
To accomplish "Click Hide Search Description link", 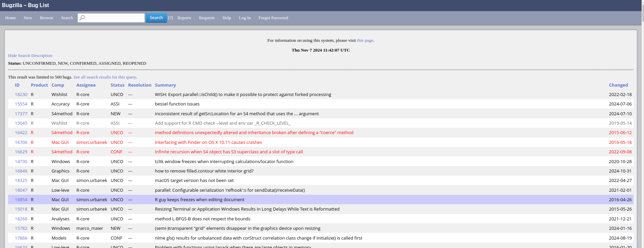I will click(30, 56).
